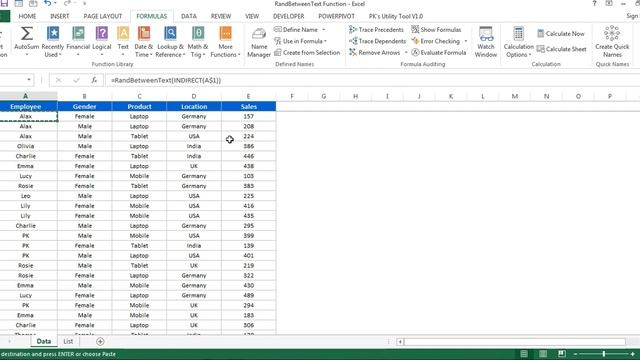This screenshot has width=640, height=360.
Task: Open the PAGE LAYOUT ribbon tab
Action: 102,16
